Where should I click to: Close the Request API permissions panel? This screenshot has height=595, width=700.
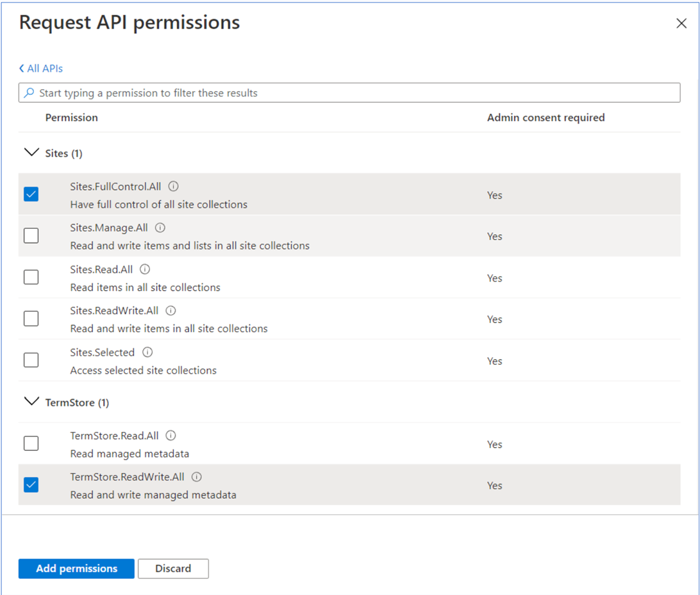[x=681, y=24]
